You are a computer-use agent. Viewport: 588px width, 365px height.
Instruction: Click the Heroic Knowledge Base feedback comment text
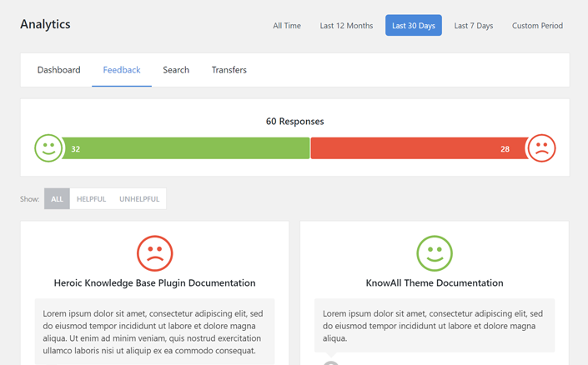coord(154,332)
